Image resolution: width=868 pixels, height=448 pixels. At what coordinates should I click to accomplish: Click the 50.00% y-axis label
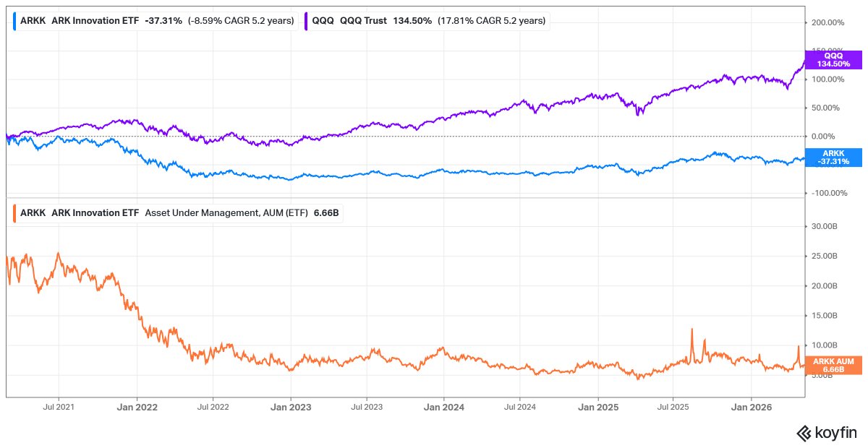827,108
